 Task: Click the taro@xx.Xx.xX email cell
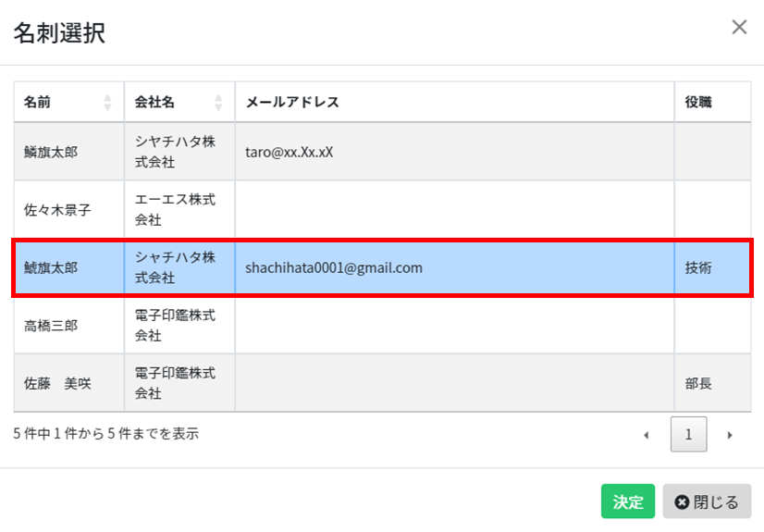454,152
